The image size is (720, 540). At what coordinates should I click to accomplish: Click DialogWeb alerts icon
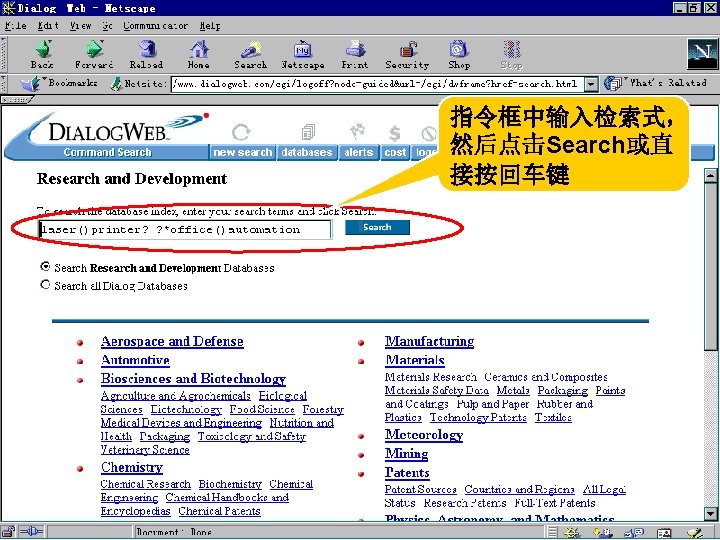tap(358, 130)
